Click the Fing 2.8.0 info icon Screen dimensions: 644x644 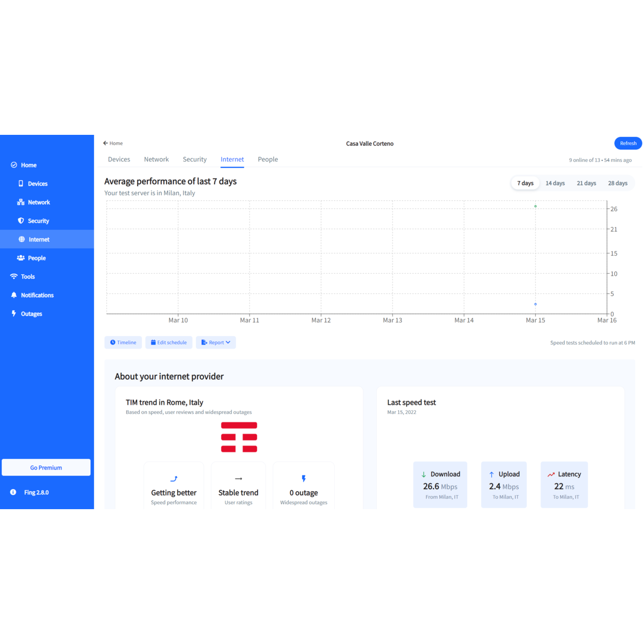pos(13,492)
